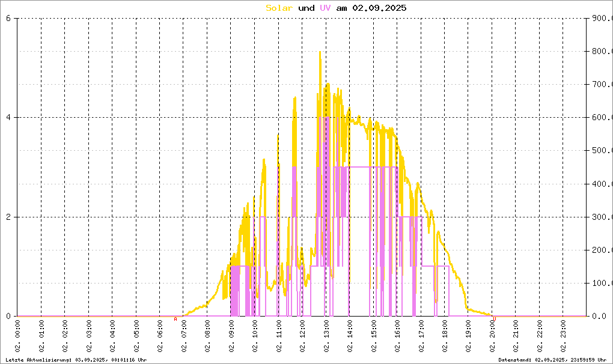Click time label "02. 05:00"
The height and width of the screenshot is (364, 613).
(x=136, y=336)
